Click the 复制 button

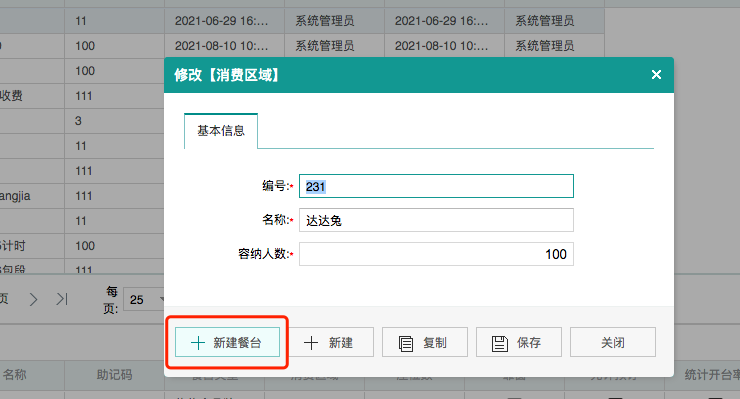click(x=425, y=342)
